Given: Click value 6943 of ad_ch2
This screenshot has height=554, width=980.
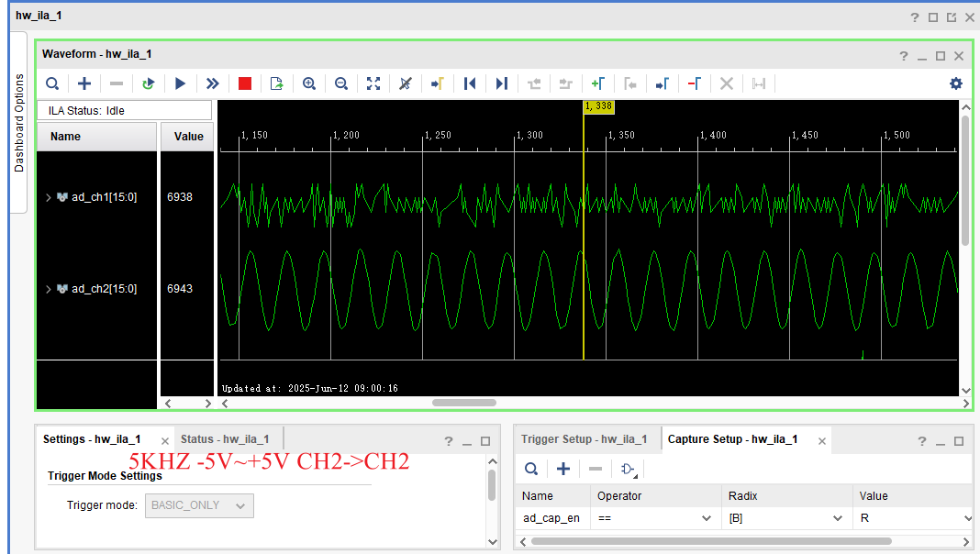Looking at the screenshot, I should tap(179, 289).
